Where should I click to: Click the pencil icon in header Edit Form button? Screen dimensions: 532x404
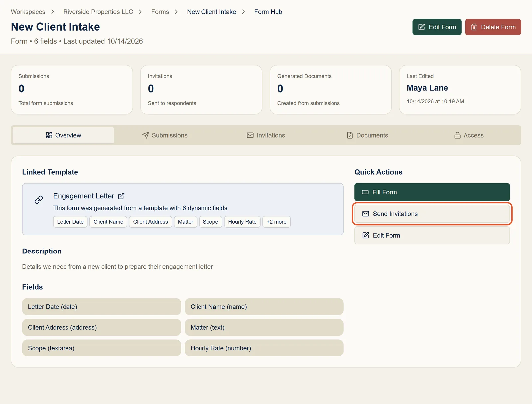coord(421,27)
